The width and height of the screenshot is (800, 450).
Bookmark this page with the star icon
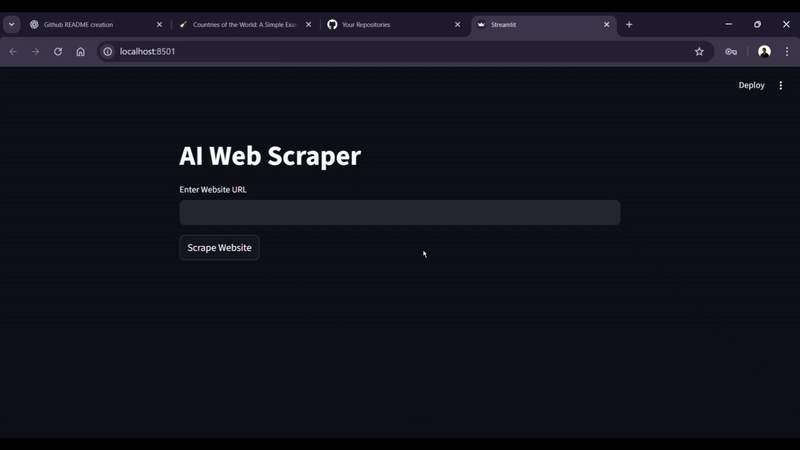click(699, 52)
